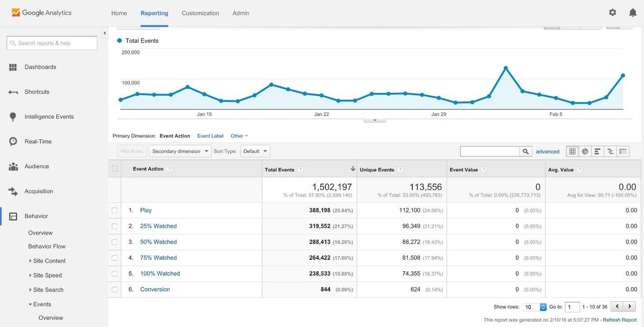The image size is (644, 327).
Task: Click the table filter search field
Action: pos(490,151)
